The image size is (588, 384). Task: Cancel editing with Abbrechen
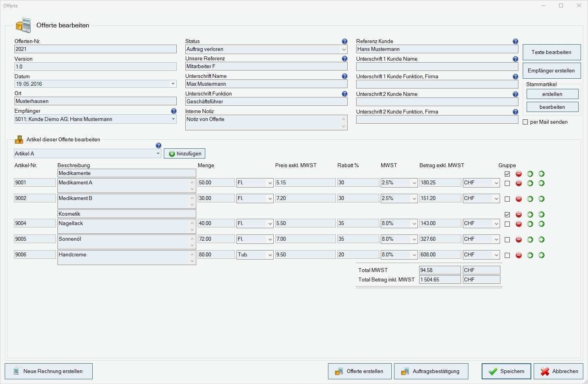(x=558, y=371)
